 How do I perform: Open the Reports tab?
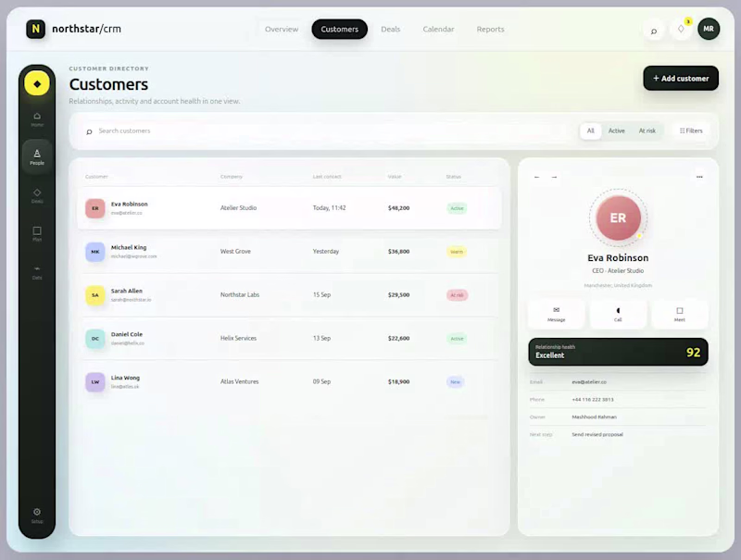tap(491, 30)
